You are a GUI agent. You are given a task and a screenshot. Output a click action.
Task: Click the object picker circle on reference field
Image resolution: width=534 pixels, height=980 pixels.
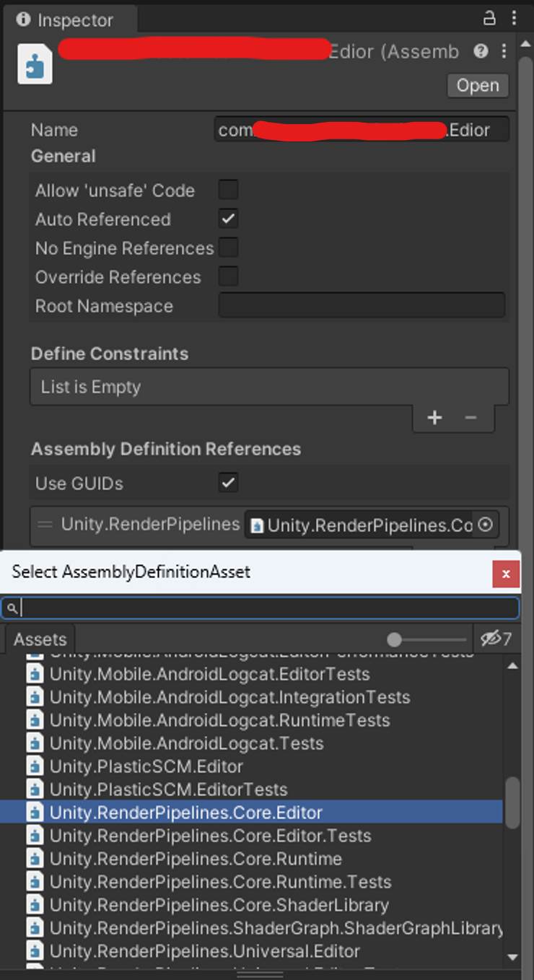click(486, 525)
